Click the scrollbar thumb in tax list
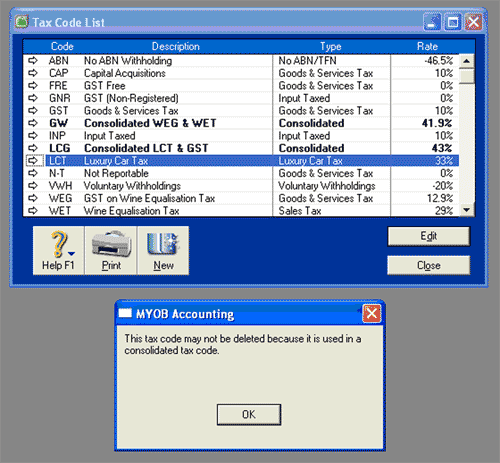The width and height of the screenshot is (500, 463). [467, 76]
